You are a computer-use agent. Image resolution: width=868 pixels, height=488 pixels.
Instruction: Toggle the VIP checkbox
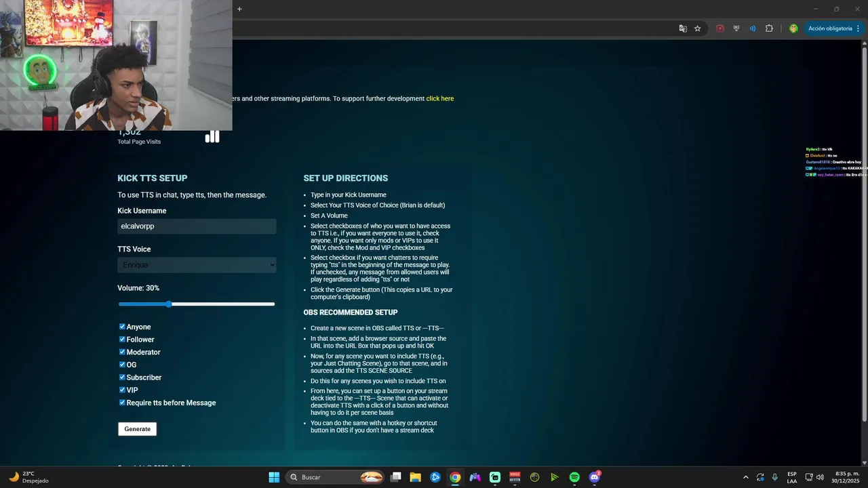pos(122,390)
